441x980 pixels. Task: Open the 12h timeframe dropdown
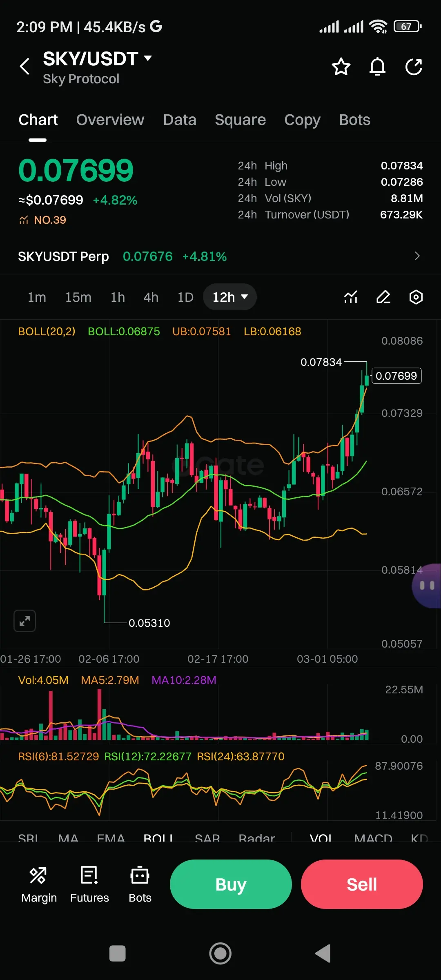click(x=230, y=297)
